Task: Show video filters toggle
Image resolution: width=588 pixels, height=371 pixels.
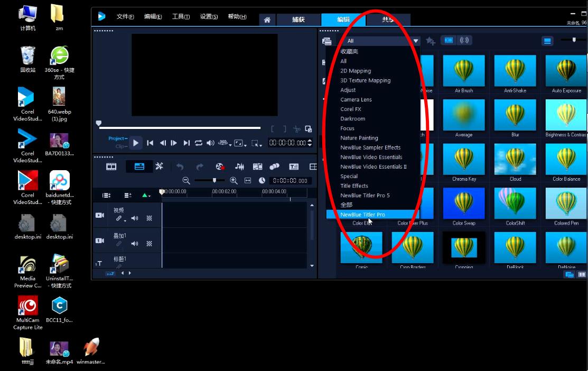Action: click(x=449, y=40)
